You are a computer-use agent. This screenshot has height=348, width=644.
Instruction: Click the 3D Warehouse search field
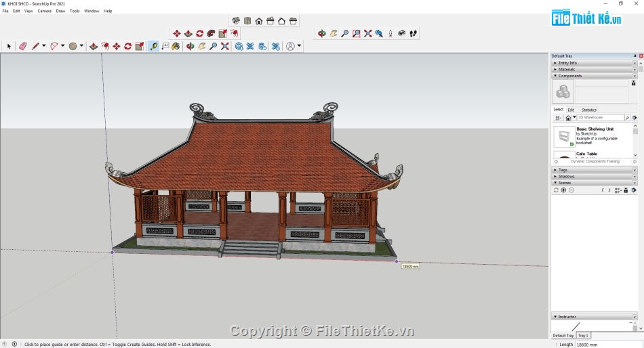[x=601, y=118]
